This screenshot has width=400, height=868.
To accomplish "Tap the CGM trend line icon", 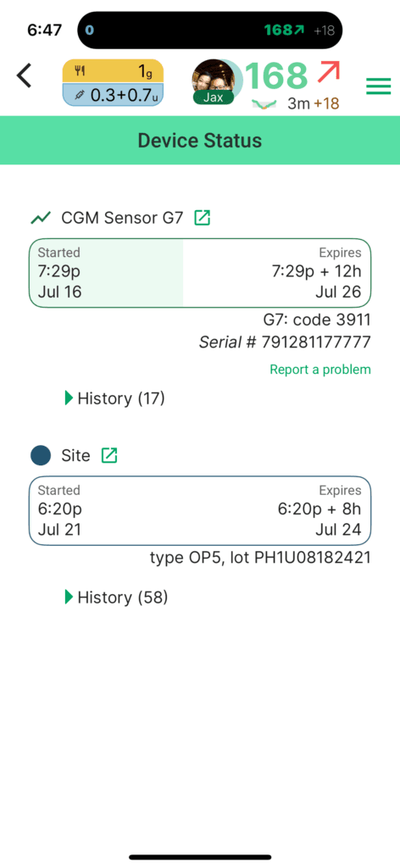I will coord(41,218).
